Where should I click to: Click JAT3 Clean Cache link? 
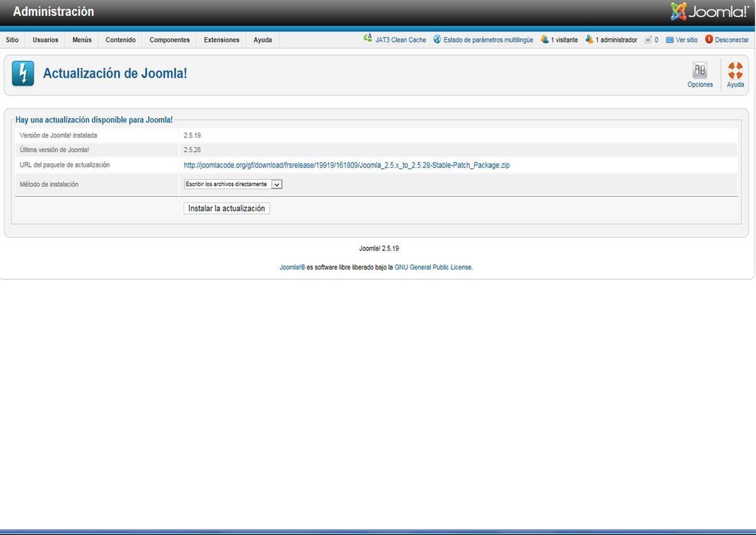point(401,40)
